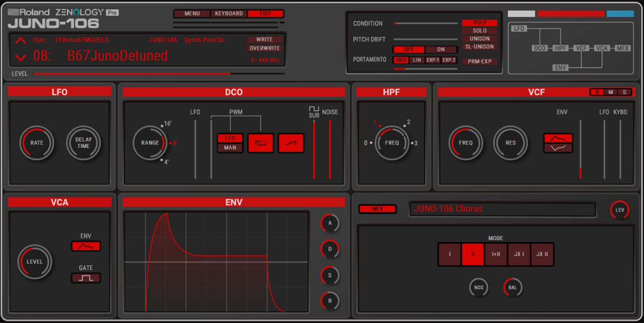Click the ENV block in signal flow diagram

[x=561, y=68]
